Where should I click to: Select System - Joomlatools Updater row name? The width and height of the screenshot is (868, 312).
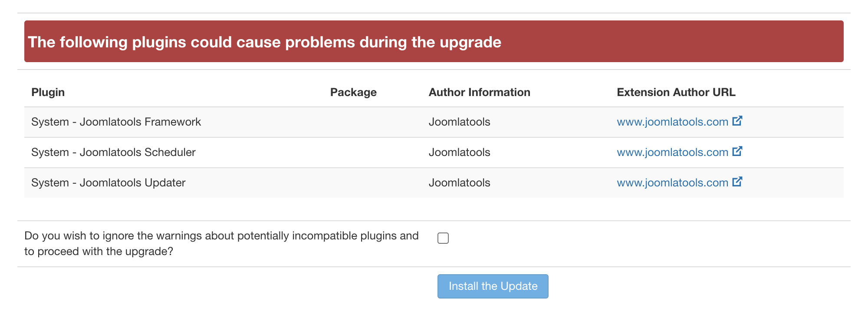[x=108, y=183]
